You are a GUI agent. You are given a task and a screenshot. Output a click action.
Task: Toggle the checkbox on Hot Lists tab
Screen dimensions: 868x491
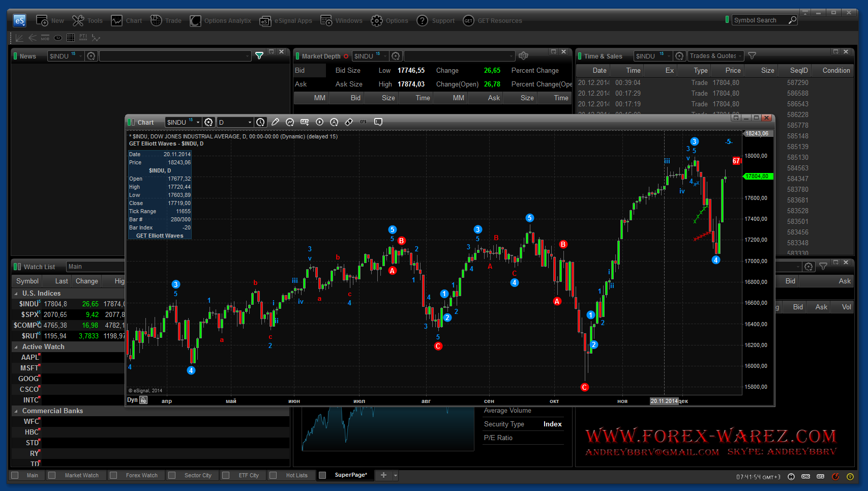tap(274, 475)
